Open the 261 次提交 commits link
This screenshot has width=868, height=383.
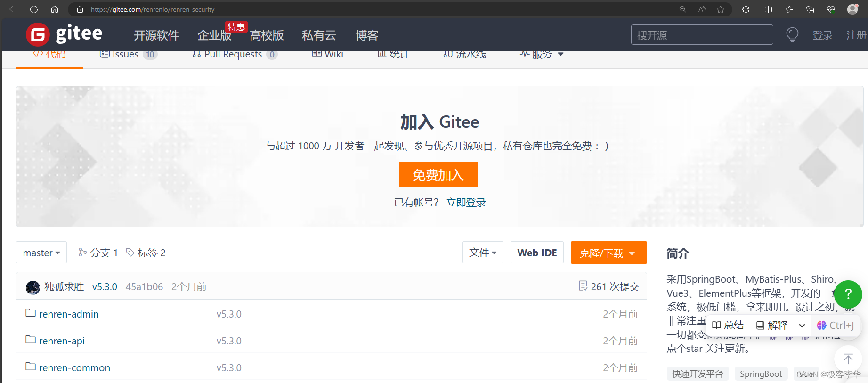click(609, 286)
